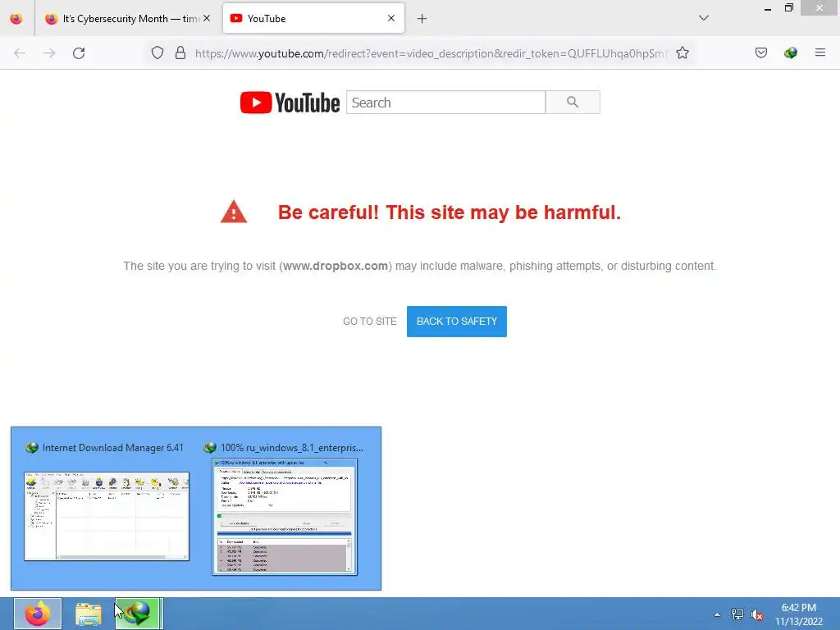Screen dimensions: 840x630
Task: Save page to Pocket
Action: (760, 52)
